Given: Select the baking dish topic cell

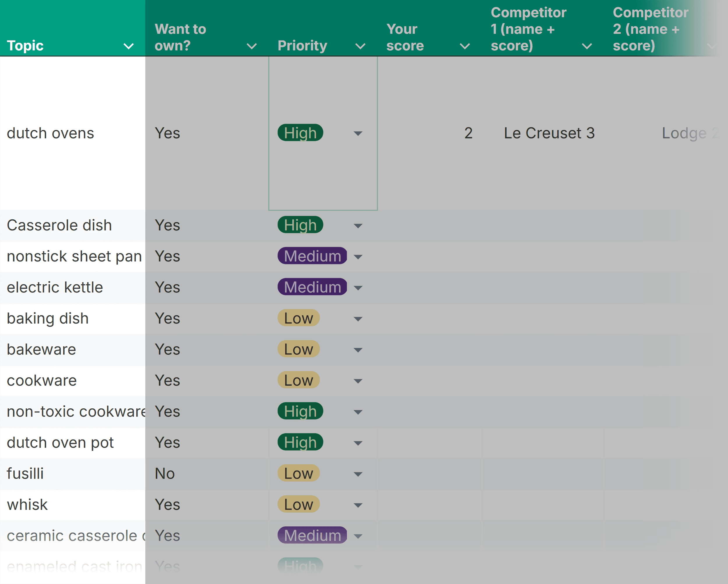Looking at the screenshot, I should pos(73,319).
